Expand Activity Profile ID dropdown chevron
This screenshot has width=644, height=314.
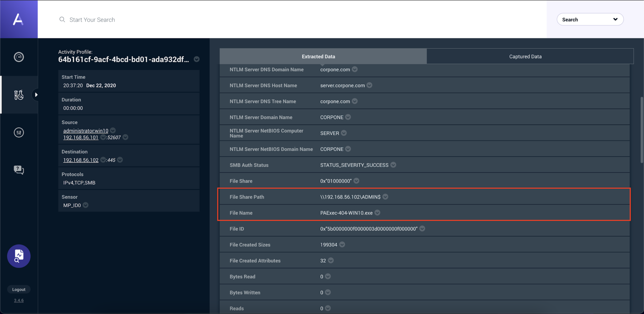coord(197,59)
